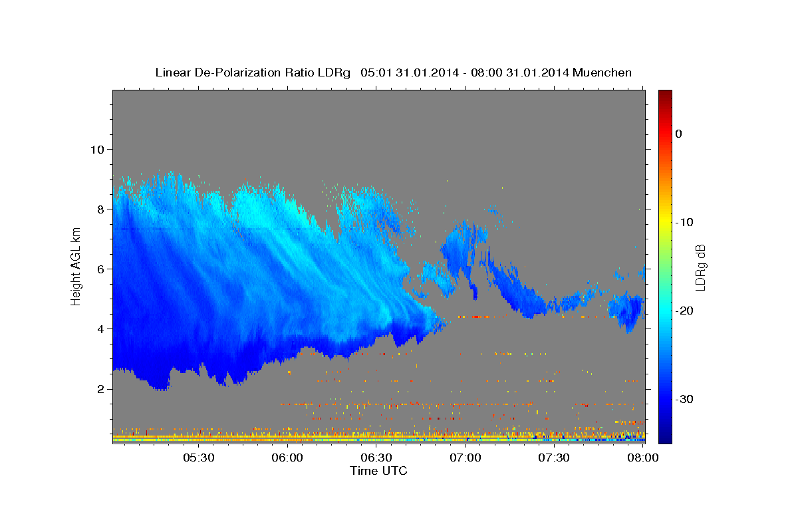Click the 07:30 time tick label

[x=554, y=458]
